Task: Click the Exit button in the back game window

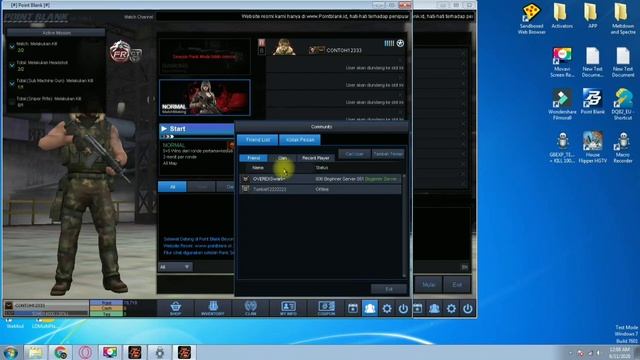Action: [x=457, y=284]
